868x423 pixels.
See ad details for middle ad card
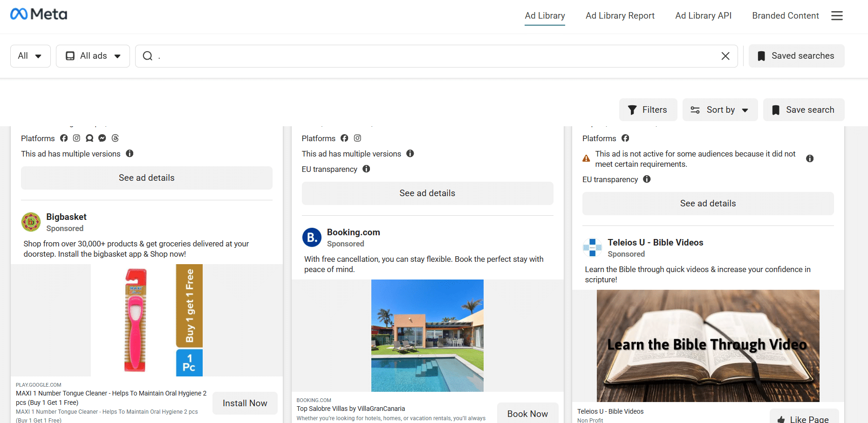tap(427, 193)
